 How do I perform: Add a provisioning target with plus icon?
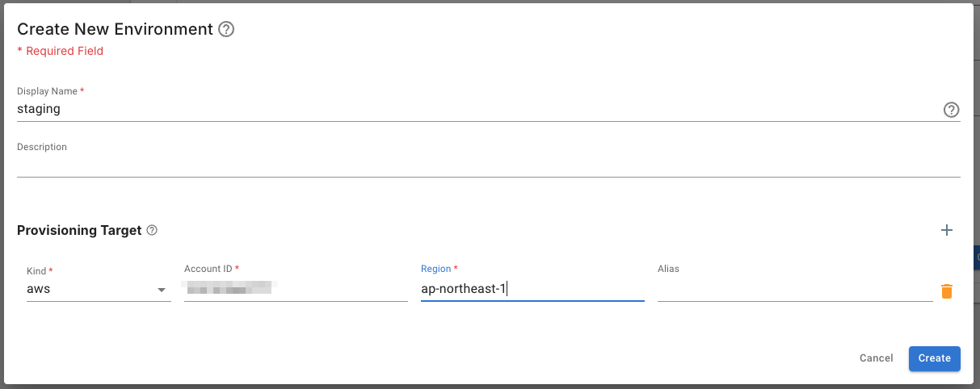click(x=947, y=230)
